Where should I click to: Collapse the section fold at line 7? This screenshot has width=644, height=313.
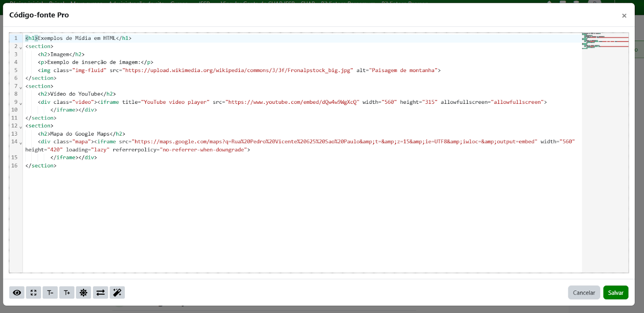click(21, 87)
